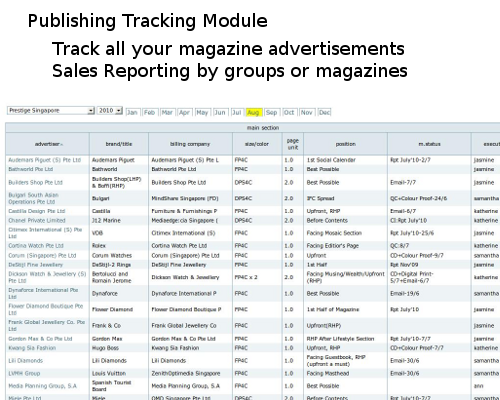Open Builders Shop Pte Ltd advertiser link
This screenshot has width=500, height=400.
[35, 182]
